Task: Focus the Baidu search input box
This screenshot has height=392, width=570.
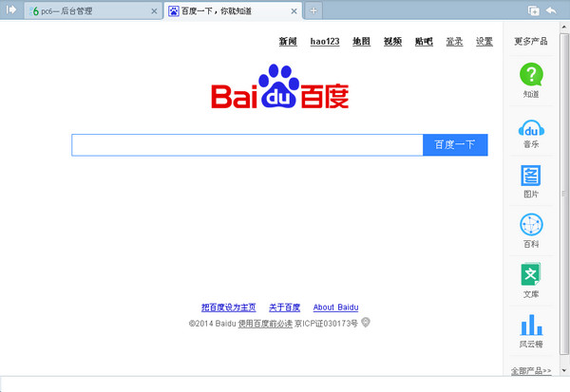Action: (247, 145)
